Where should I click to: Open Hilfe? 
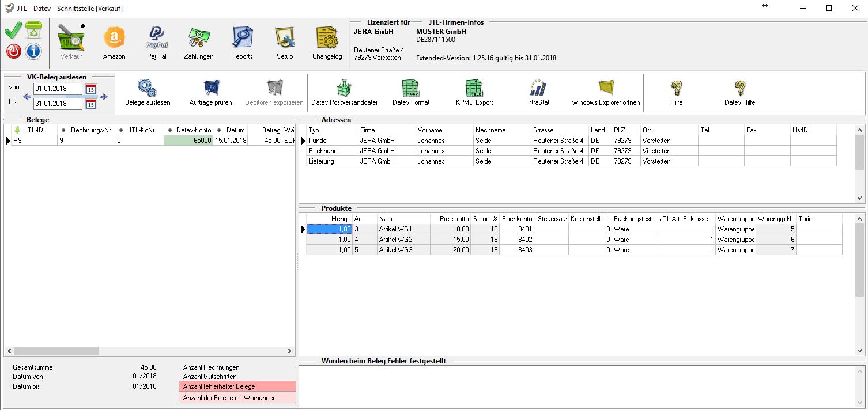677,92
